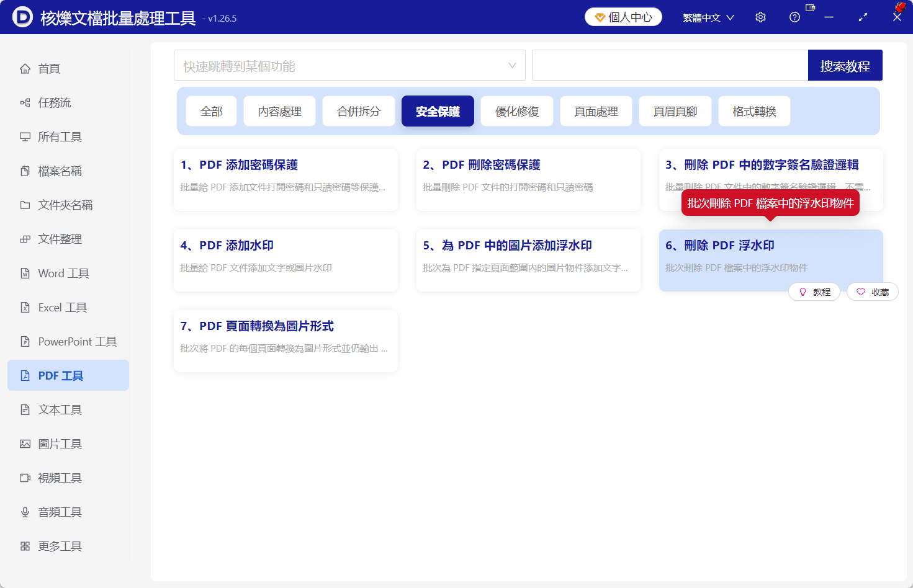Viewport: 913px width, 588px height.
Task: Open the 為 PDF 中的圖片添加浮水印 card
Action: tap(528, 261)
